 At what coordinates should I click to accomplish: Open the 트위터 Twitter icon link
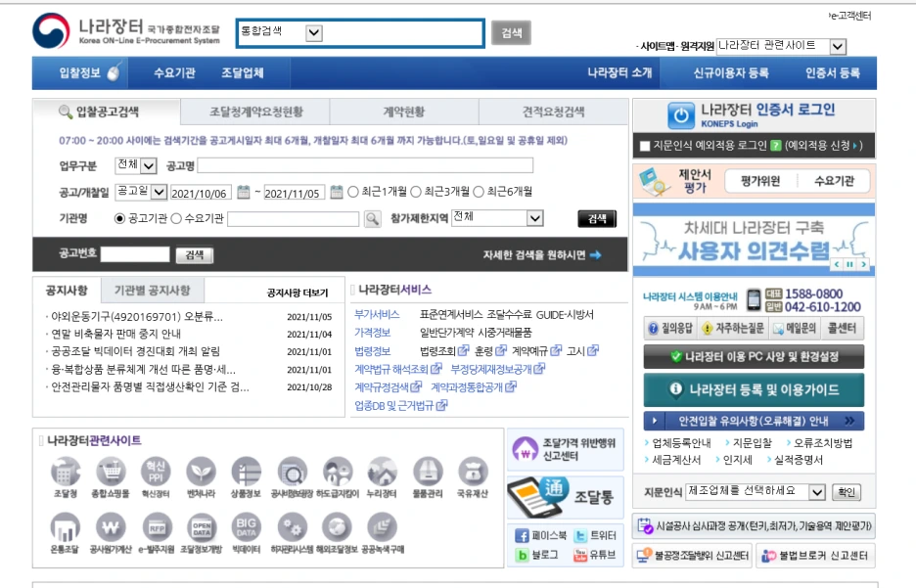tap(580, 535)
